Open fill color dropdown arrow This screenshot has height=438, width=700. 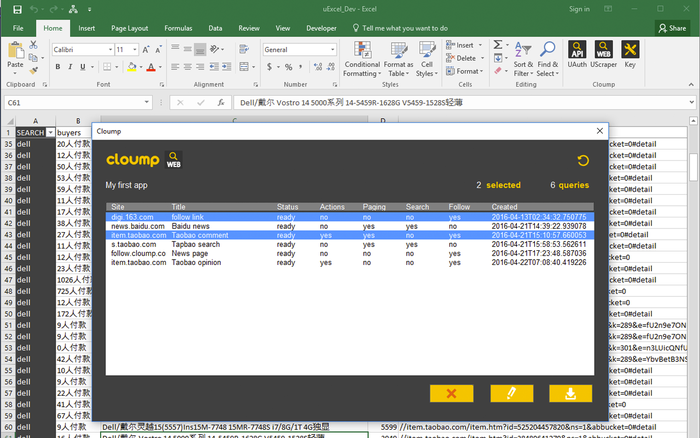141,67
